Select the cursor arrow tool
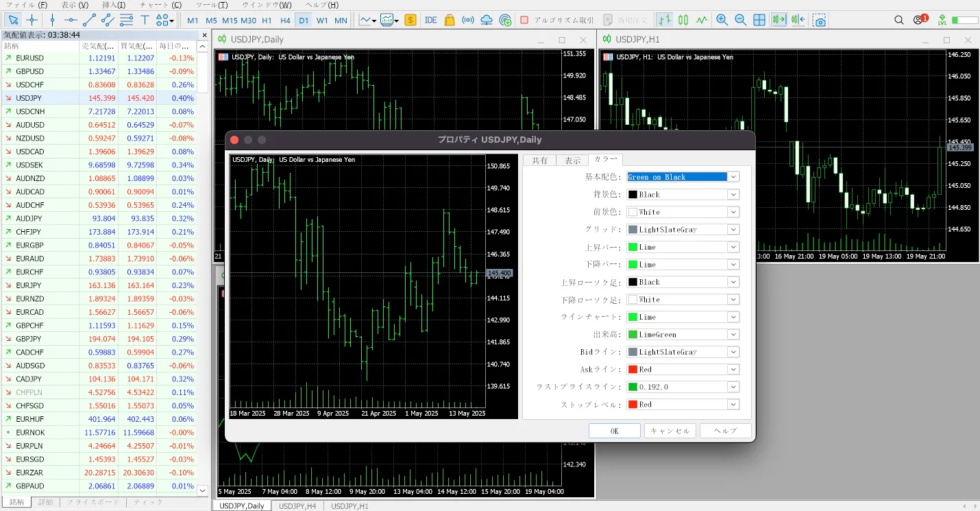The width and height of the screenshot is (980, 511). pyautogui.click(x=13, y=20)
